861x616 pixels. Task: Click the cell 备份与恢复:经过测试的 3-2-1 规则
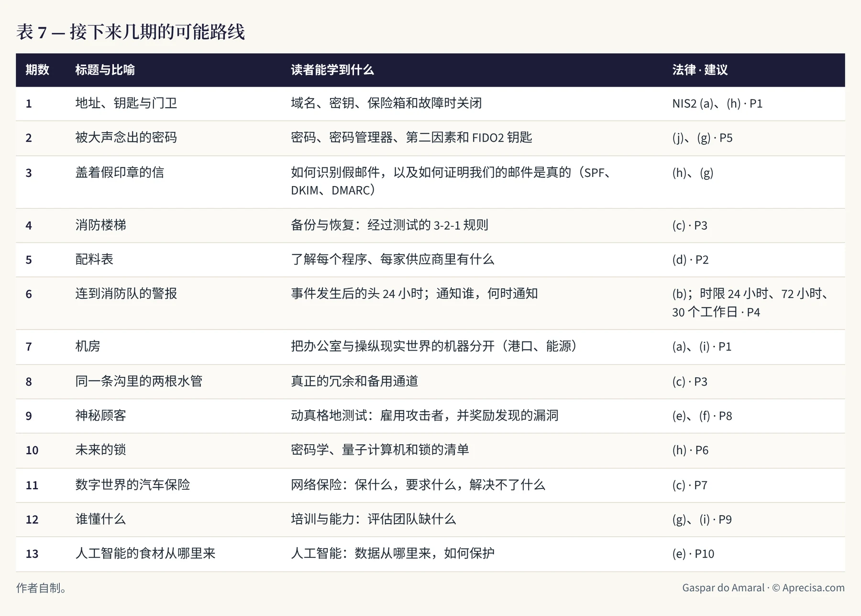(389, 225)
